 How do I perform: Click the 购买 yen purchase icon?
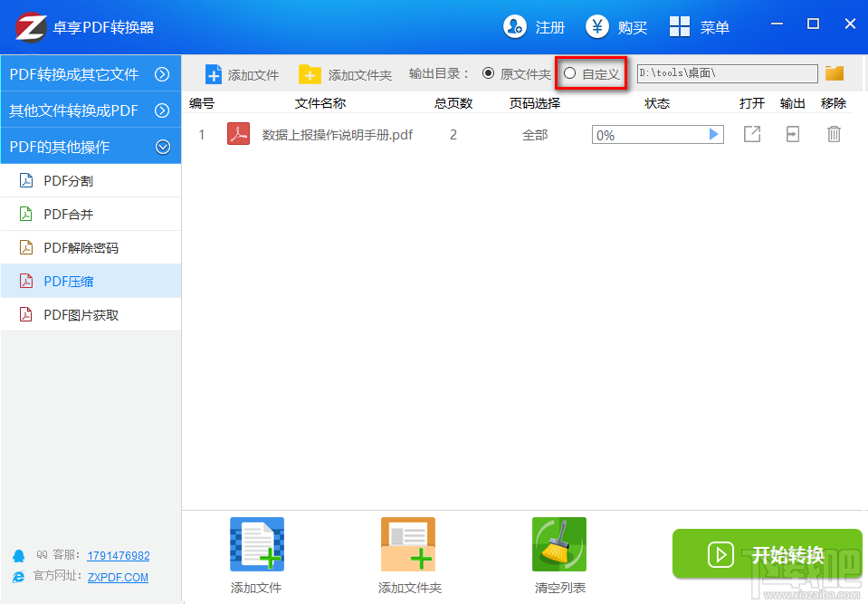click(x=596, y=26)
